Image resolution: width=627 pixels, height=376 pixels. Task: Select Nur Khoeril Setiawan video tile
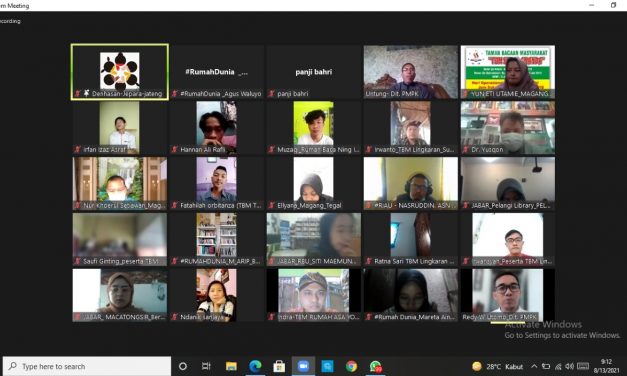point(120,184)
